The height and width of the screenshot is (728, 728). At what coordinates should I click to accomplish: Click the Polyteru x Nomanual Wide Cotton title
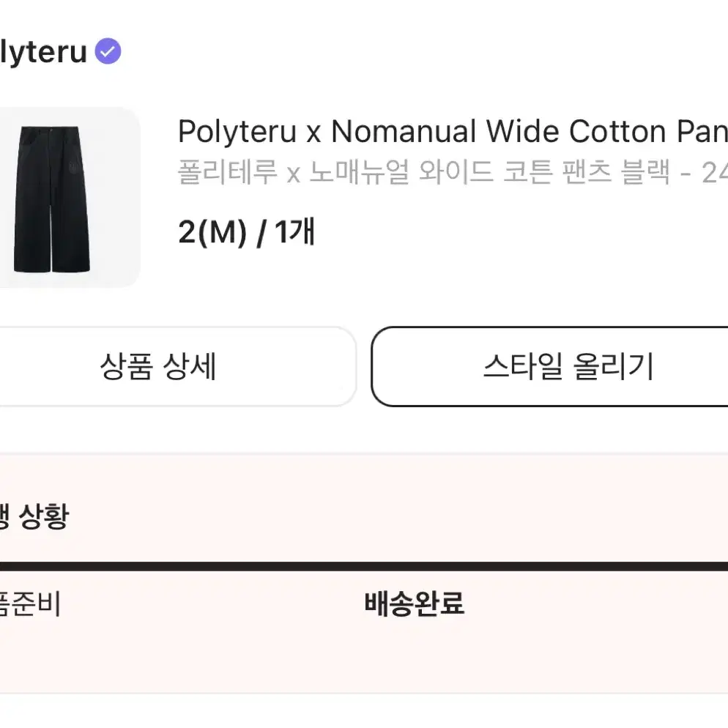click(x=453, y=131)
